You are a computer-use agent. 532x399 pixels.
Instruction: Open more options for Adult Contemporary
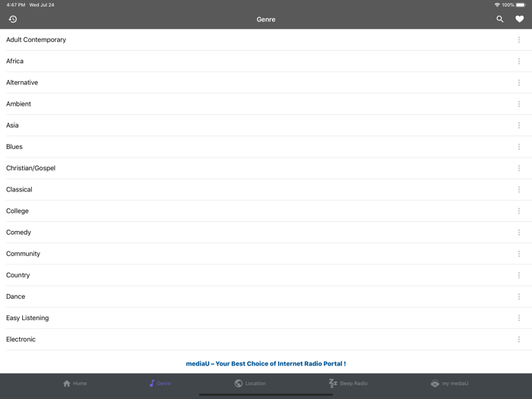click(x=519, y=40)
